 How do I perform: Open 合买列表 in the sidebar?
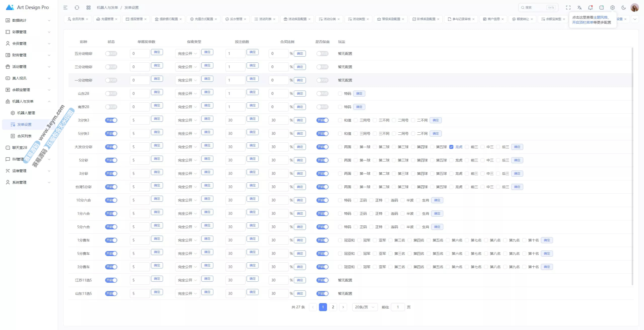pos(24,136)
